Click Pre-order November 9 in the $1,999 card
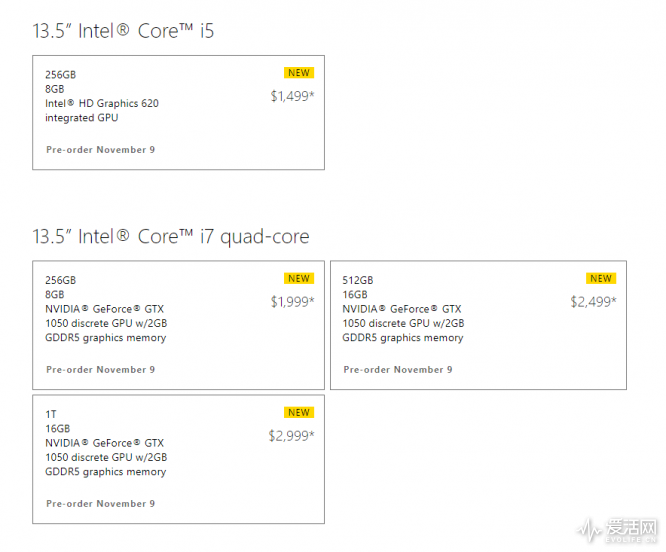This screenshot has width=666, height=552. 100,370
